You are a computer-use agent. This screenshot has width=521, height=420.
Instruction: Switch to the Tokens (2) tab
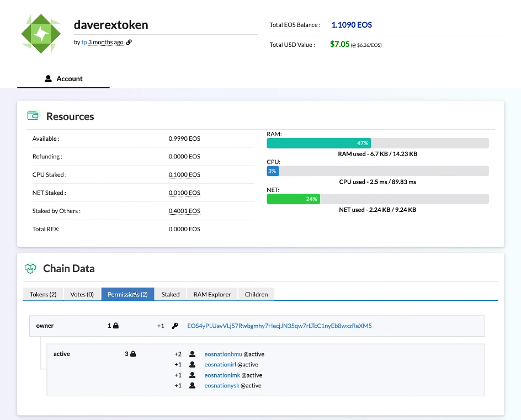(43, 294)
